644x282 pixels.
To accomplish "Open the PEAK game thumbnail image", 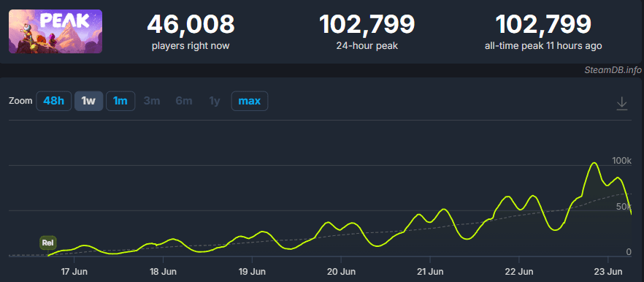I will tap(55, 31).
